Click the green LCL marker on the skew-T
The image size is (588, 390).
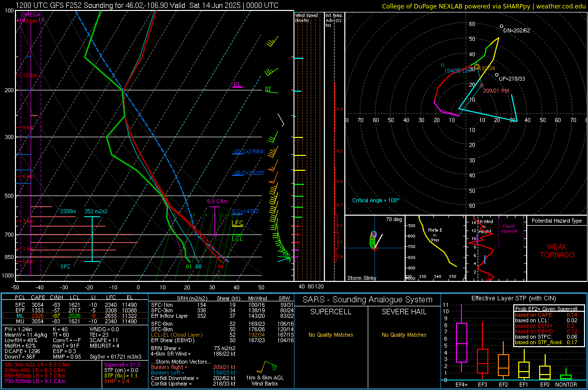point(237,239)
